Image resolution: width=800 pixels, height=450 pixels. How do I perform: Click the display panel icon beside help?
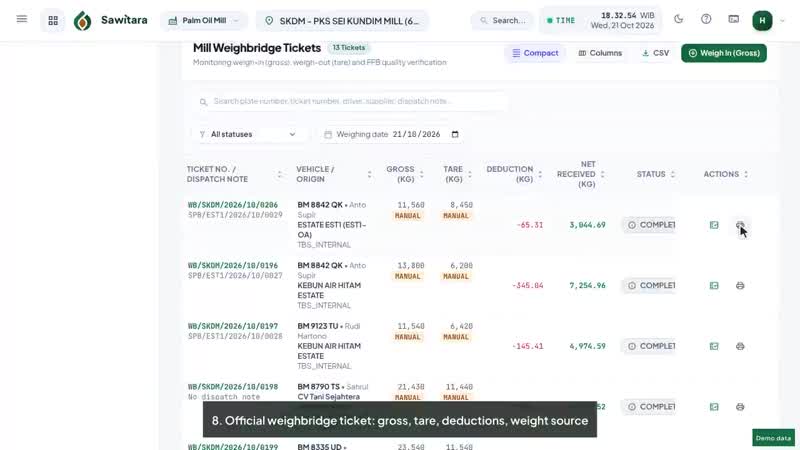tap(734, 19)
